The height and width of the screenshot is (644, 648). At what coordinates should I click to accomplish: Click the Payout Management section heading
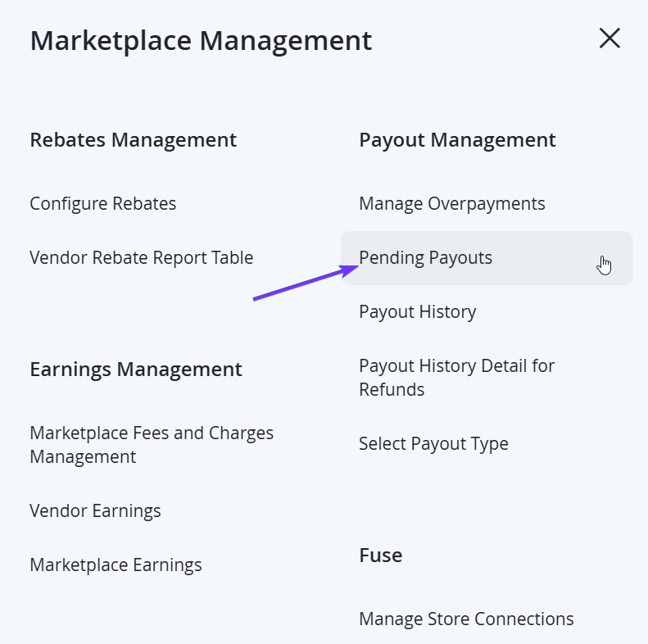tap(457, 140)
